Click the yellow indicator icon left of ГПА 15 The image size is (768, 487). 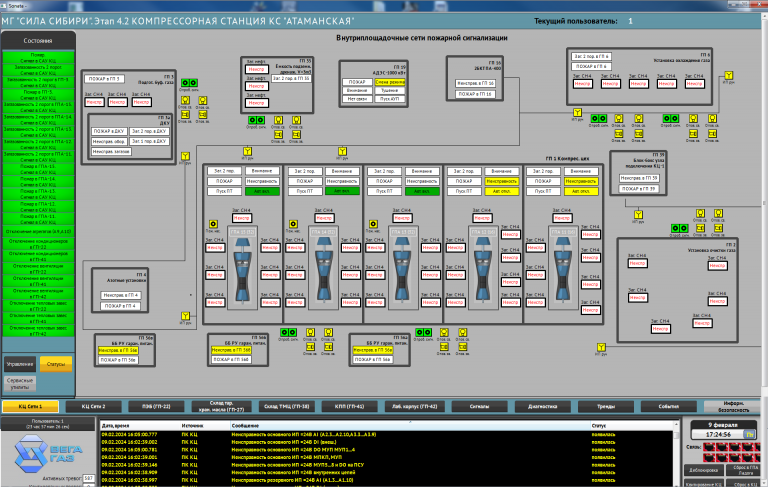(x=213, y=224)
